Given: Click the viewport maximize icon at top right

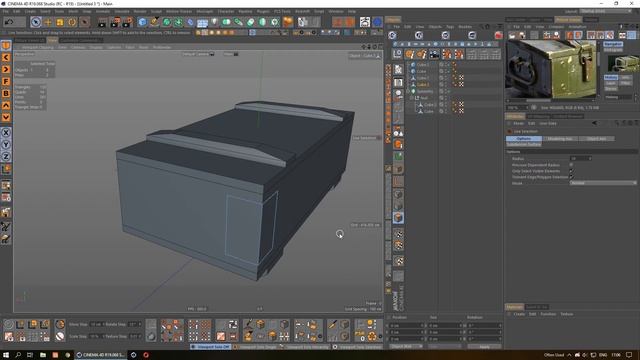Looking at the screenshot, I should coord(380,47).
